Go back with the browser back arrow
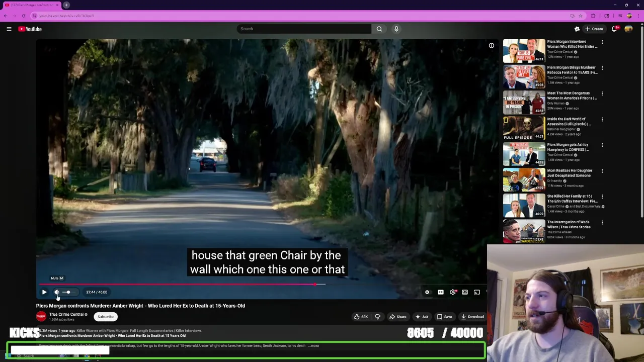The height and width of the screenshot is (362, 644). (6, 16)
